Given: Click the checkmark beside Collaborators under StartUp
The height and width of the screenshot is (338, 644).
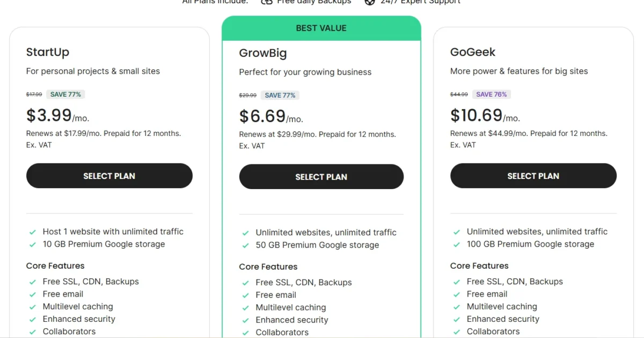Looking at the screenshot, I should (x=32, y=332).
